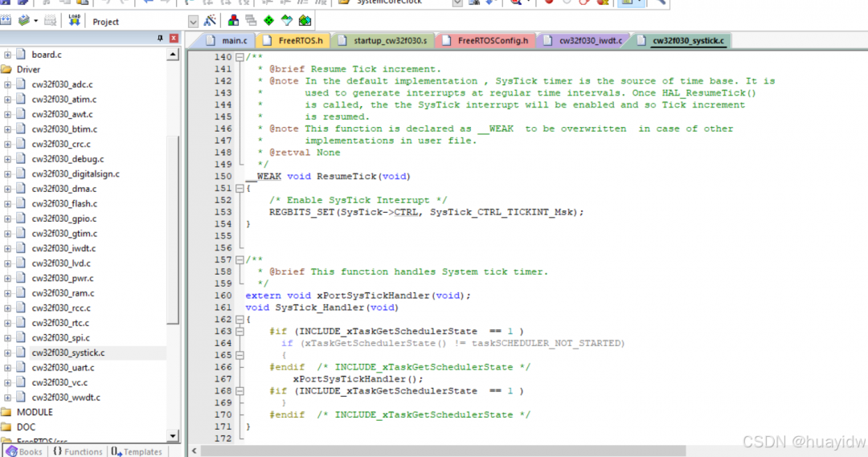Expand the cw32f030_rcc.c tree node
This screenshot has height=457, width=868.
(x=8, y=308)
